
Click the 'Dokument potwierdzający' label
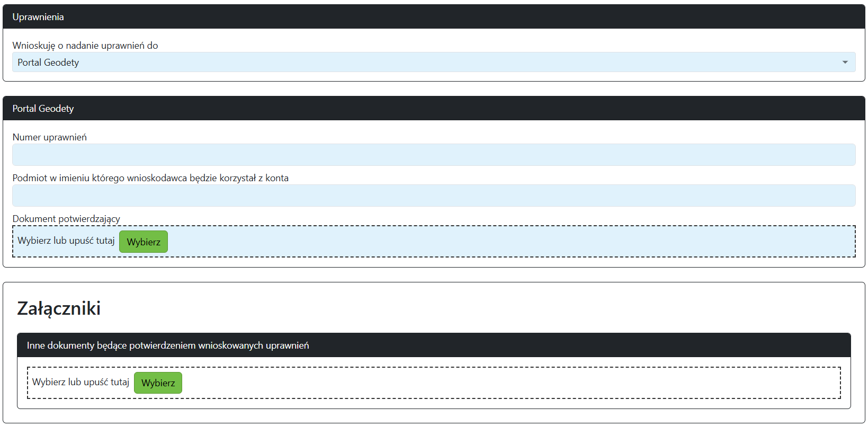pyautogui.click(x=66, y=219)
